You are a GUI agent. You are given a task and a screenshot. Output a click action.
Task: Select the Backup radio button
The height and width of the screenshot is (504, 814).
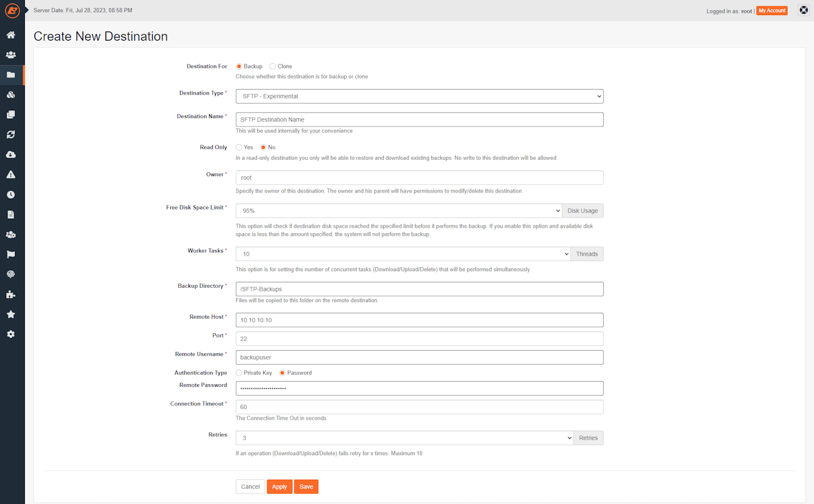click(x=239, y=67)
